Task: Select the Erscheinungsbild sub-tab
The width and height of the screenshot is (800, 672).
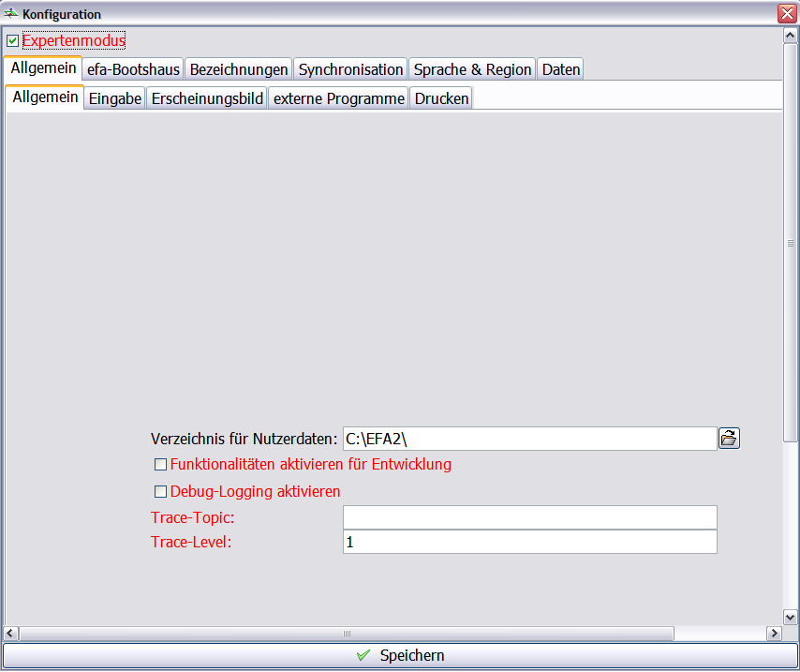Action: (207, 98)
